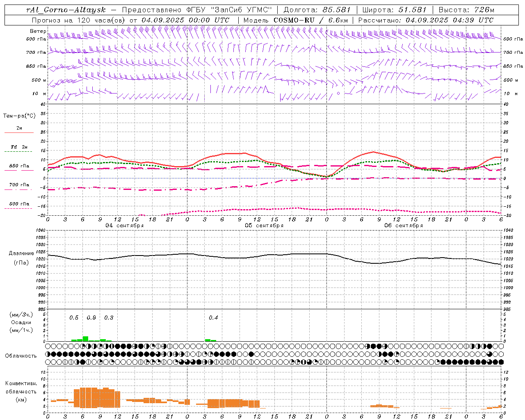Click the tallest green precipitation bar
This screenshot has height=420, width=525.
pos(85,339)
